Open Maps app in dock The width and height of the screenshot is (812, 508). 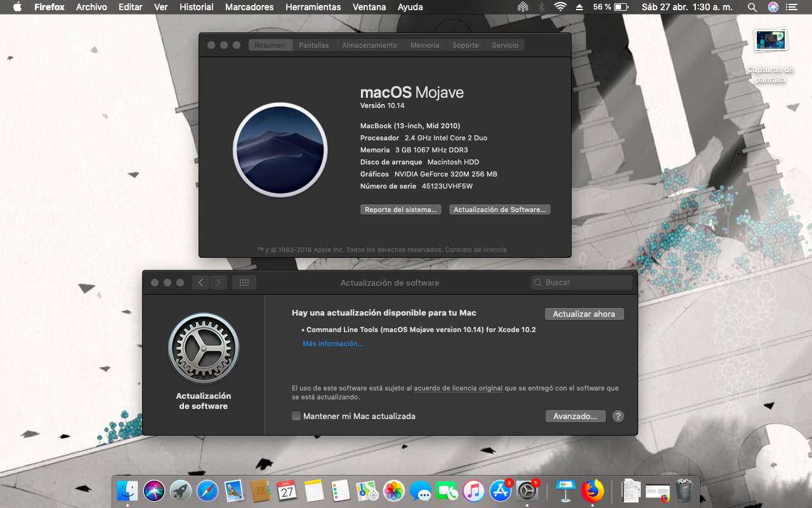[x=367, y=490]
